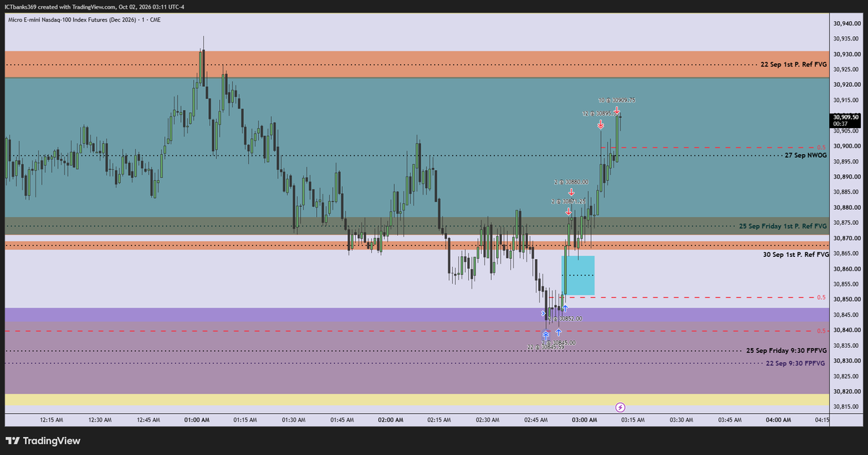This screenshot has height=455, width=868.
Task: Click the '27 Sep NWOG' label
Action: 806,155
